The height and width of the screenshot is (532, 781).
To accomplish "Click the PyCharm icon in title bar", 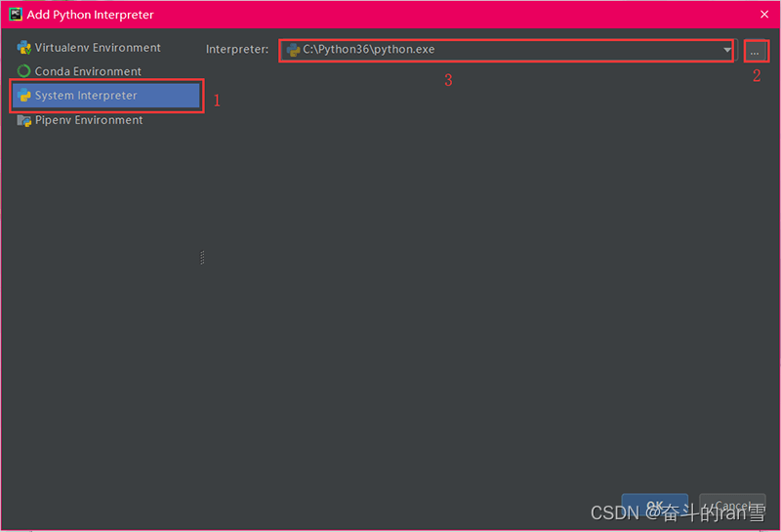I will click(16, 14).
